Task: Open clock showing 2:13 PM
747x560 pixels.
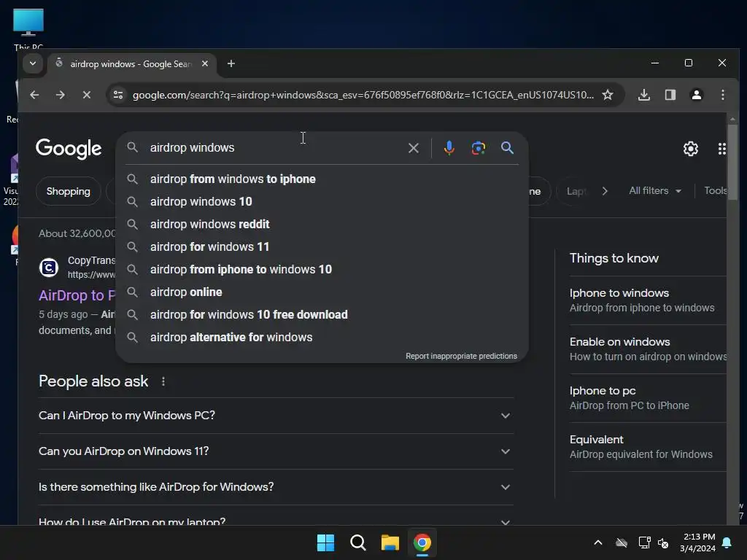Action: pyautogui.click(x=698, y=542)
